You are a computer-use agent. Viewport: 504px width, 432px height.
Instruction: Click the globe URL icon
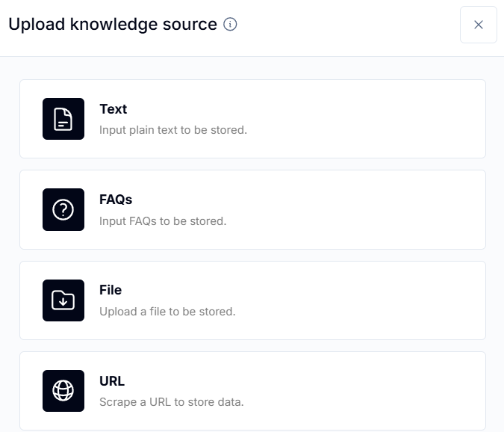63,391
